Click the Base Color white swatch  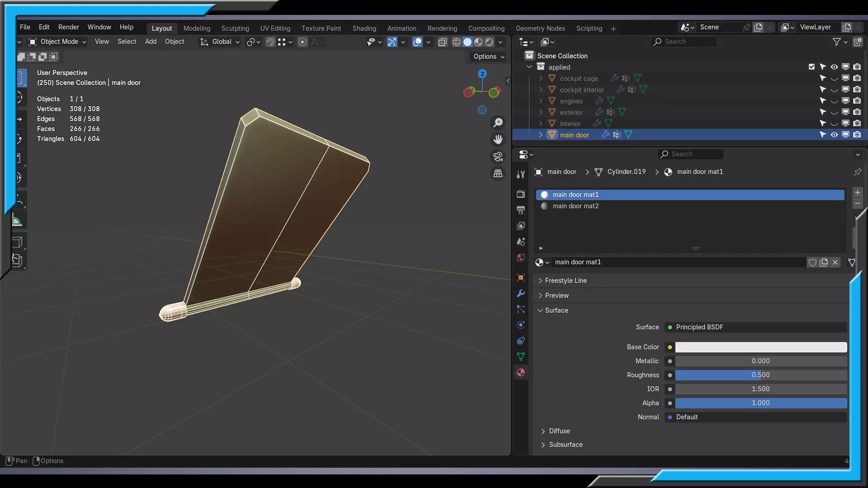click(x=760, y=347)
